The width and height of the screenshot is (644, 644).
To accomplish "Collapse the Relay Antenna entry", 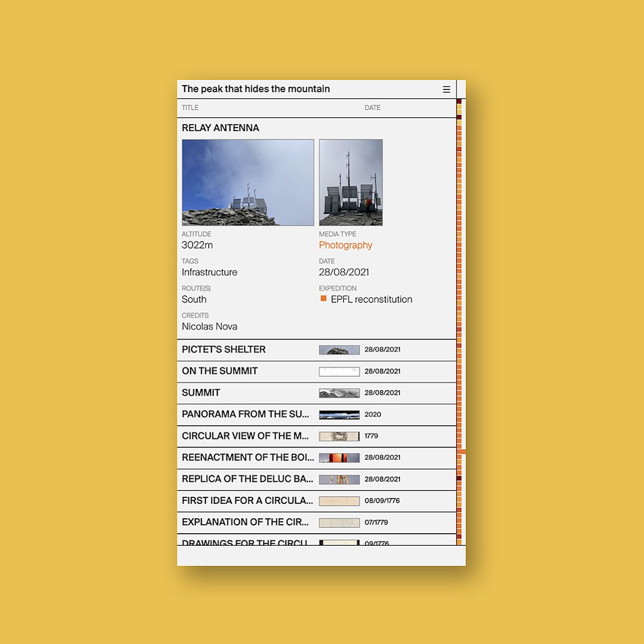I will pos(220,128).
